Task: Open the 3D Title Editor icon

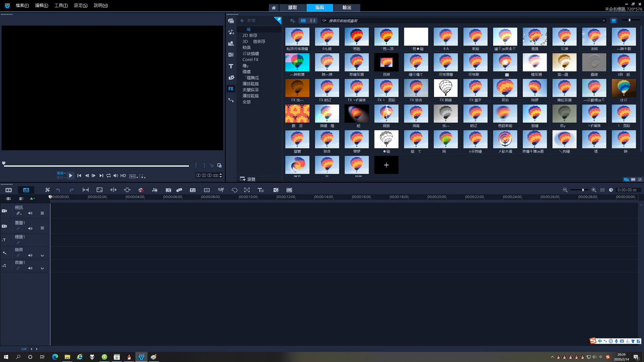Action: click(261, 190)
